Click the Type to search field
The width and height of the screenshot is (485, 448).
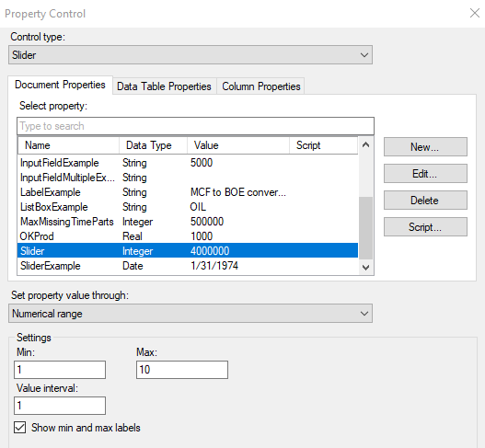click(195, 126)
